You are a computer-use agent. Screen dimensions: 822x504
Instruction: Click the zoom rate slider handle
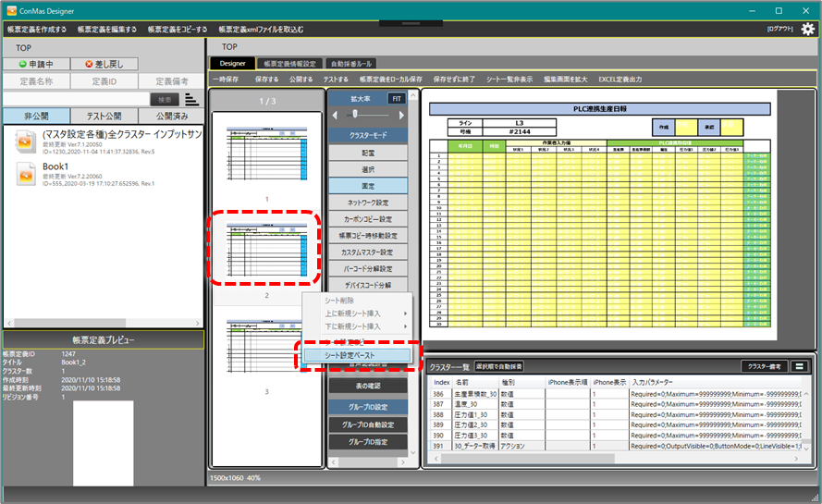point(354,114)
